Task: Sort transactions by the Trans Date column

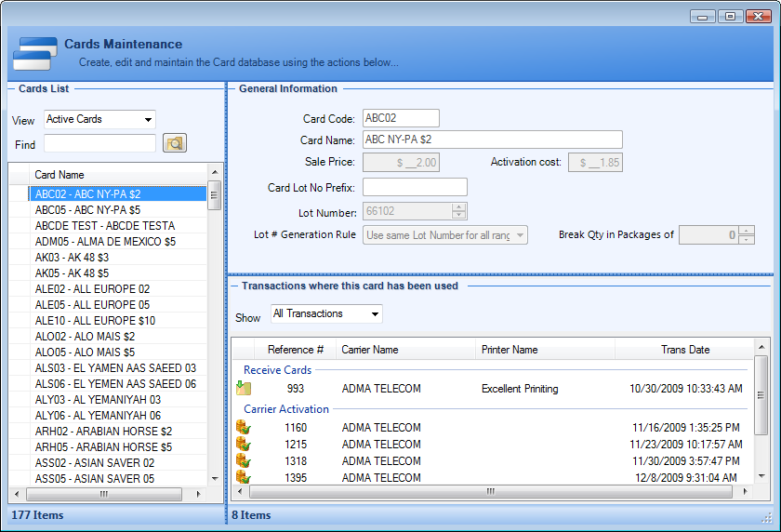Action: click(x=684, y=350)
